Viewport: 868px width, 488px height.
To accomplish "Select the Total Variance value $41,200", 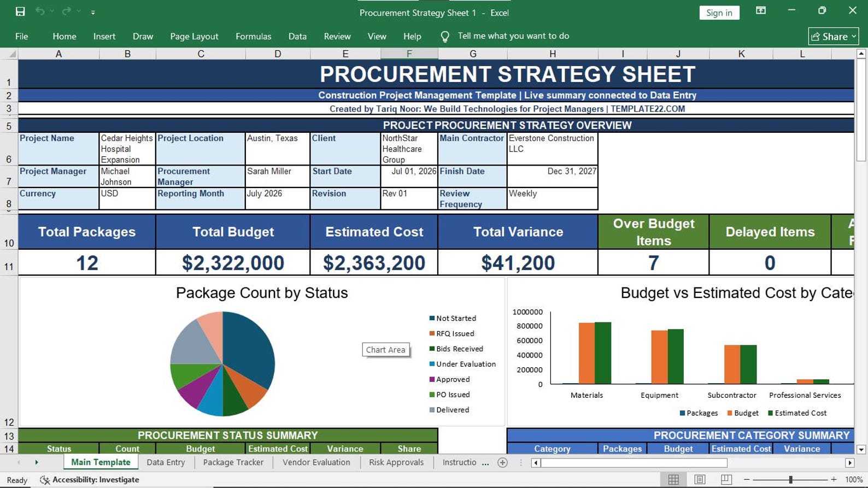I will pos(518,263).
